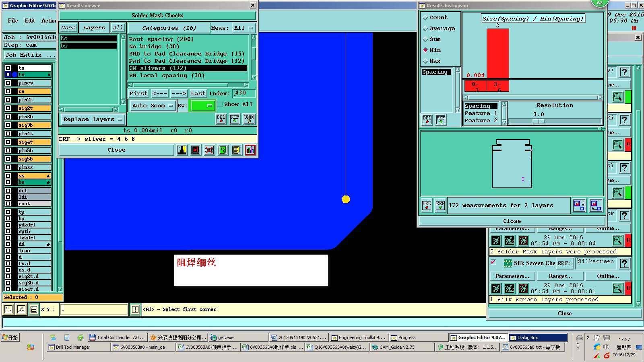The height and width of the screenshot is (362, 644).
Task: Select the Max radio option
Action: [425, 61]
